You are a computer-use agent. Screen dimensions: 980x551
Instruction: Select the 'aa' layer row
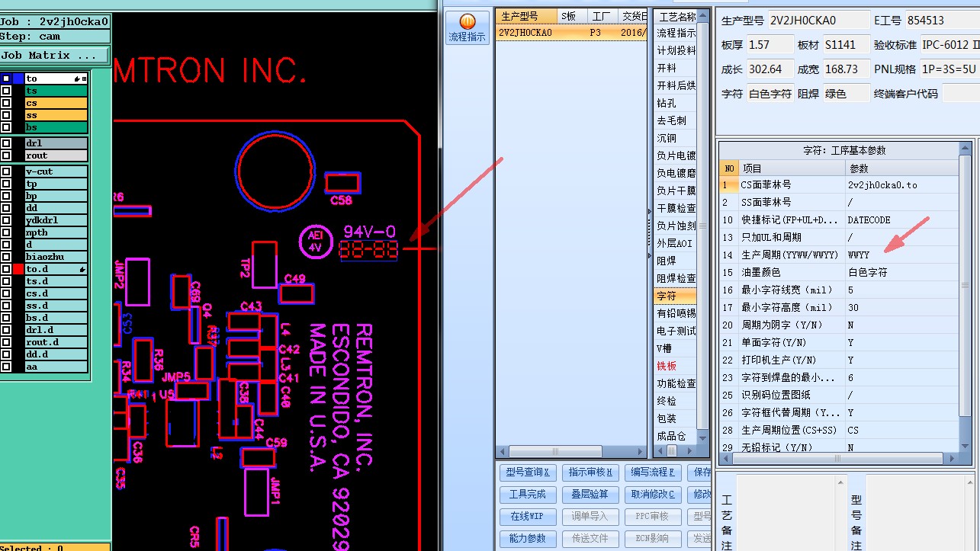(x=56, y=367)
